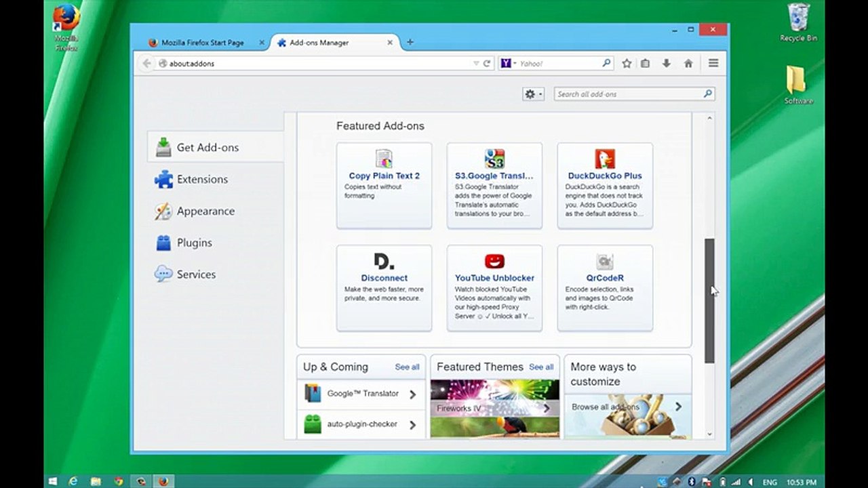868x488 pixels.
Task: Click the S3.Google Translator icon
Action: click(x=494, y=159)
